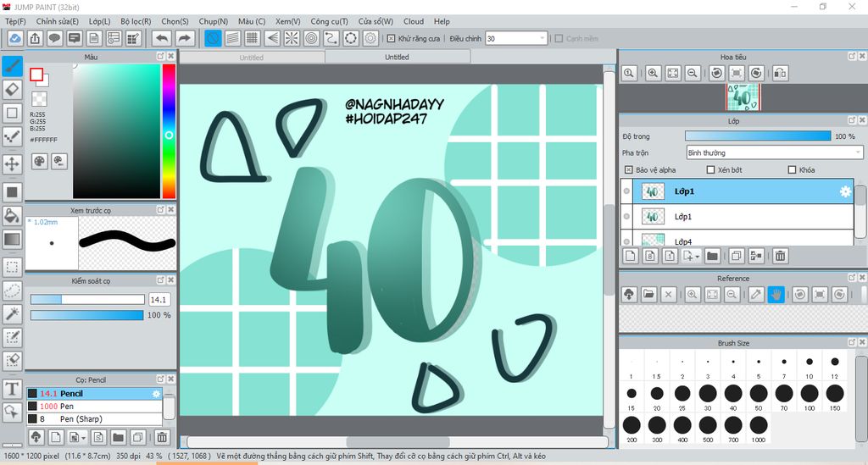Click the hue spectrum bar
Image resolution: width=868 pixels, height=465 pixels.
(169, 131)
